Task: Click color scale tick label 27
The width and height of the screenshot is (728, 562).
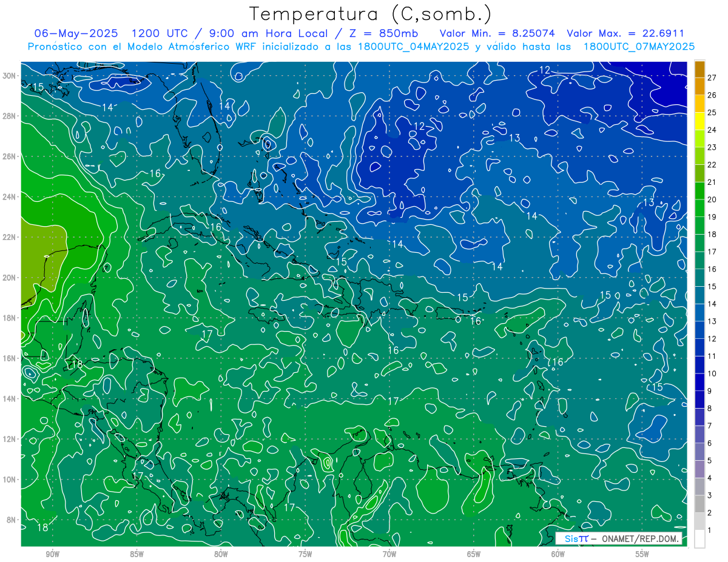Action: point(712,78)
